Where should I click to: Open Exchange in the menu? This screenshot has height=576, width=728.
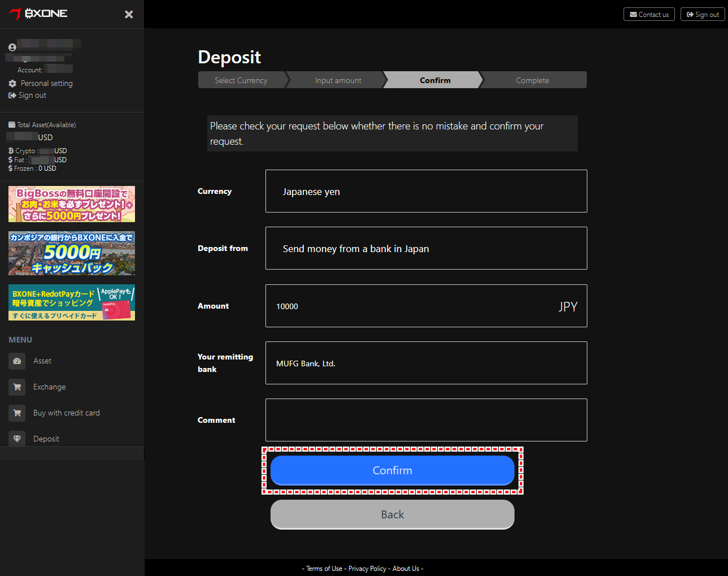click(x=50, y=387)
